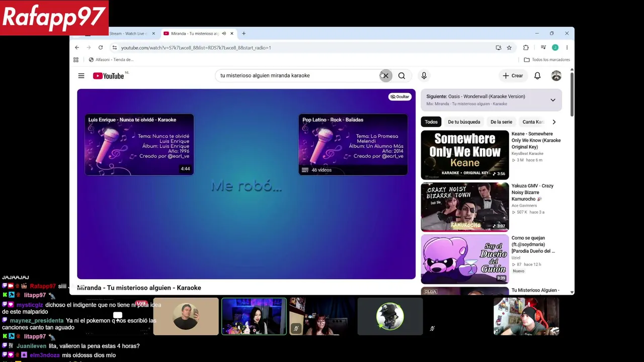Start voice search with the microphone
Screen dimensions: 644x362
point(424,75)
